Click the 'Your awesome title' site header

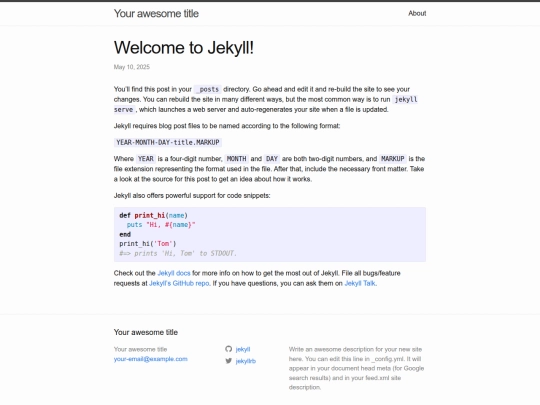click(x=156, y=13)
